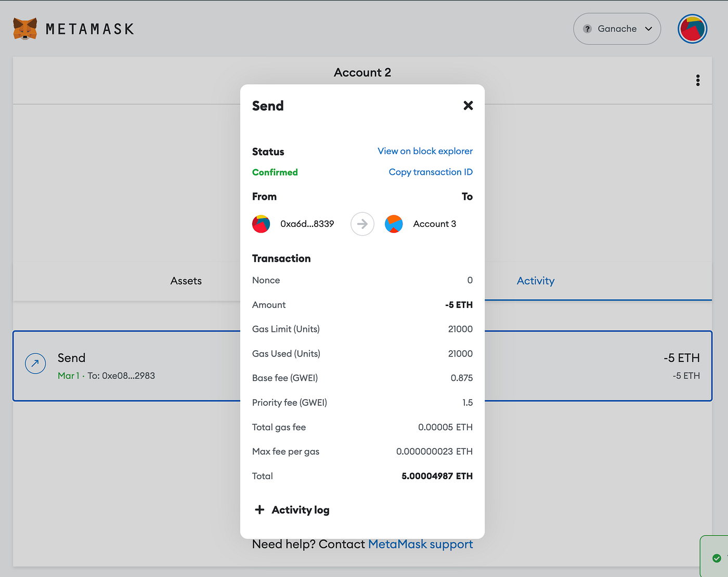Switch to the Activity tab

click(536, 281)
